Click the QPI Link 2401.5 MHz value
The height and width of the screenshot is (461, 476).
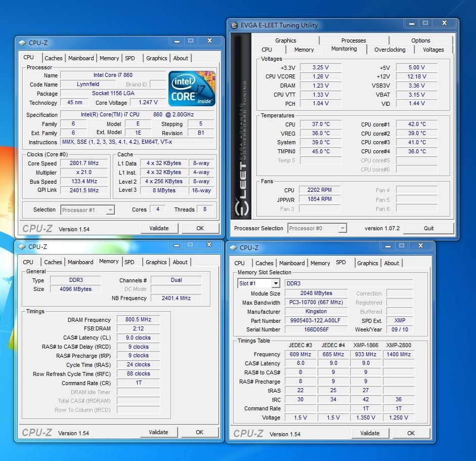(x=84, y=190)
